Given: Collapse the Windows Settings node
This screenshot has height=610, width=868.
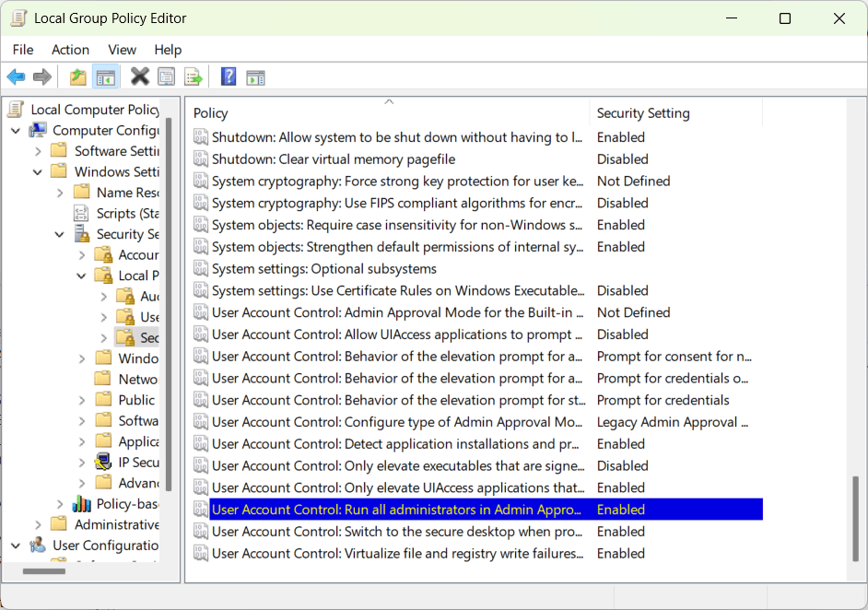Looking at the screenshot, I should click(38, 172).
